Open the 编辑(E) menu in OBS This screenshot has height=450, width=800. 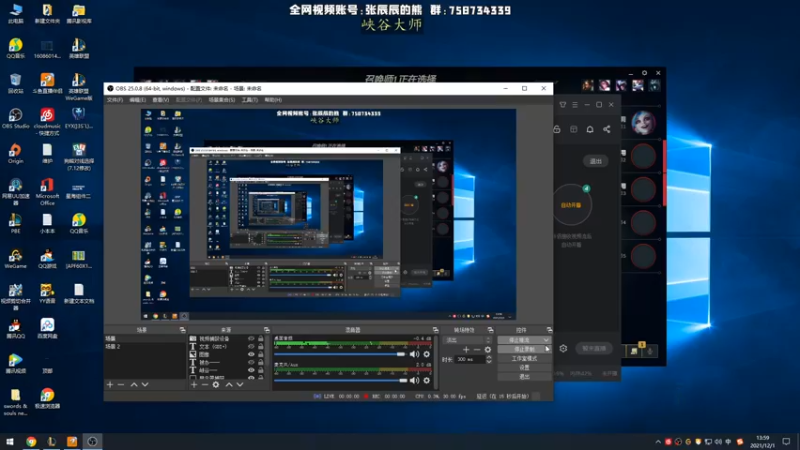tap(137, 100)
